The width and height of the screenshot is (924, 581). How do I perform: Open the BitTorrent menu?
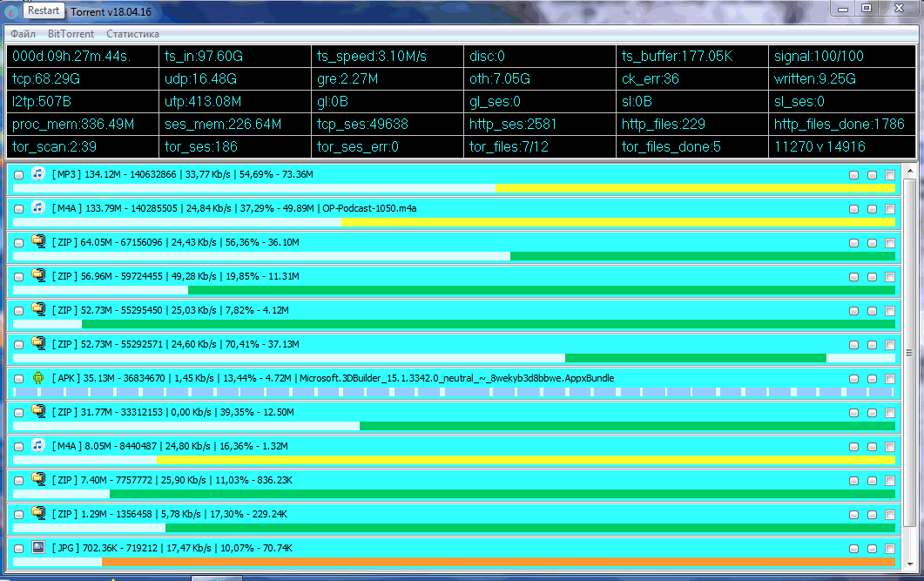click(x=71, y=34)
